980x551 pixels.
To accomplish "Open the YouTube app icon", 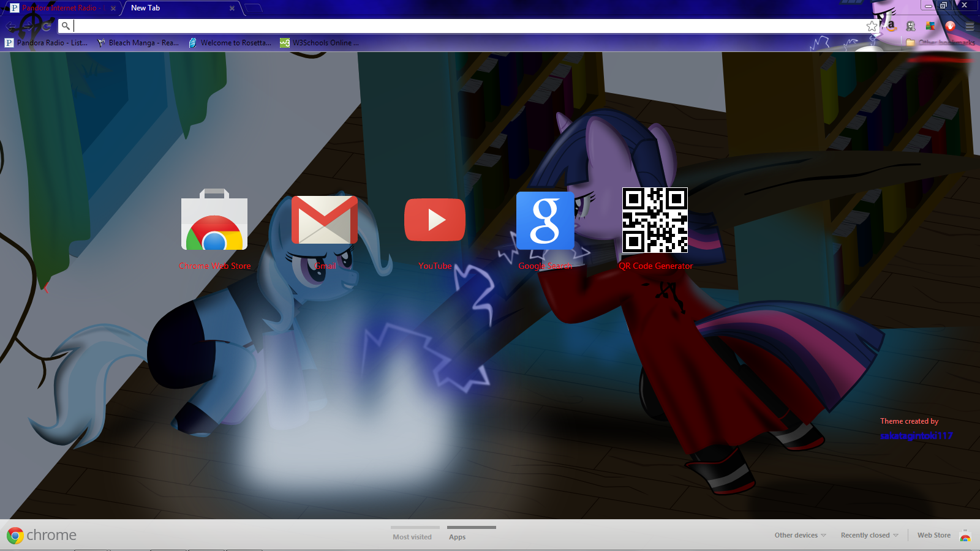I will pyautogui.click(x=435, y=219).
